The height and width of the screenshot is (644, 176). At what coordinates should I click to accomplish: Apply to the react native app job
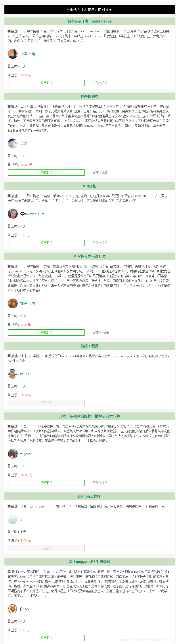click(46, 83)
